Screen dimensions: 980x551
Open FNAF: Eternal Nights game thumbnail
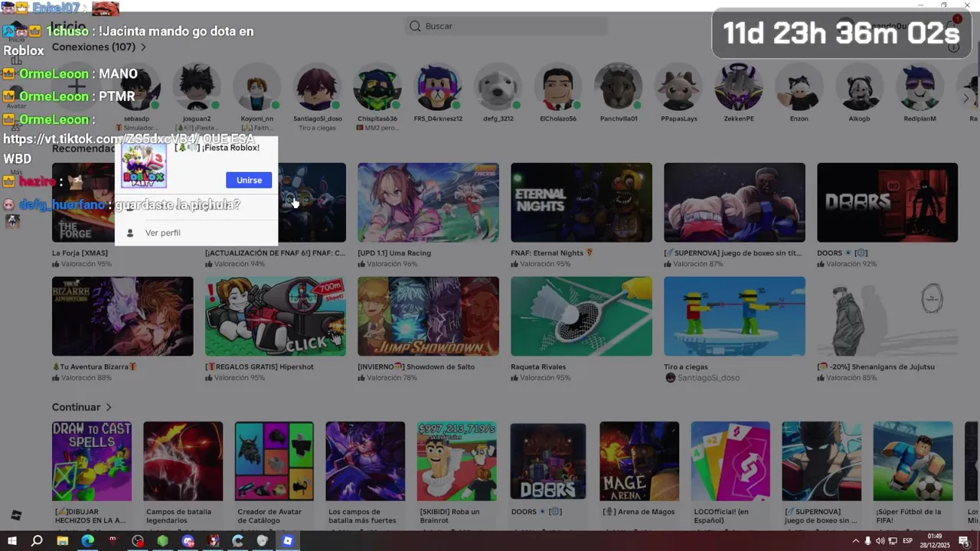[581, 203]
